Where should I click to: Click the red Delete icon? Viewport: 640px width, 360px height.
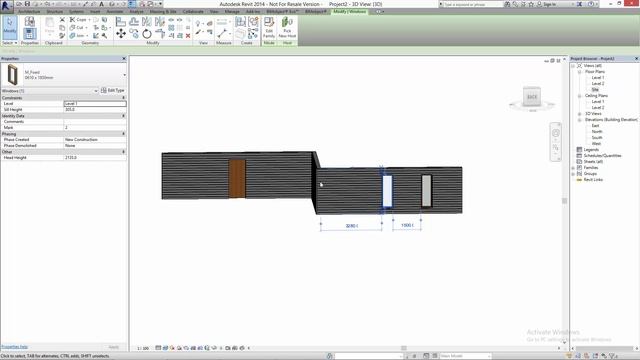point(188,36)
